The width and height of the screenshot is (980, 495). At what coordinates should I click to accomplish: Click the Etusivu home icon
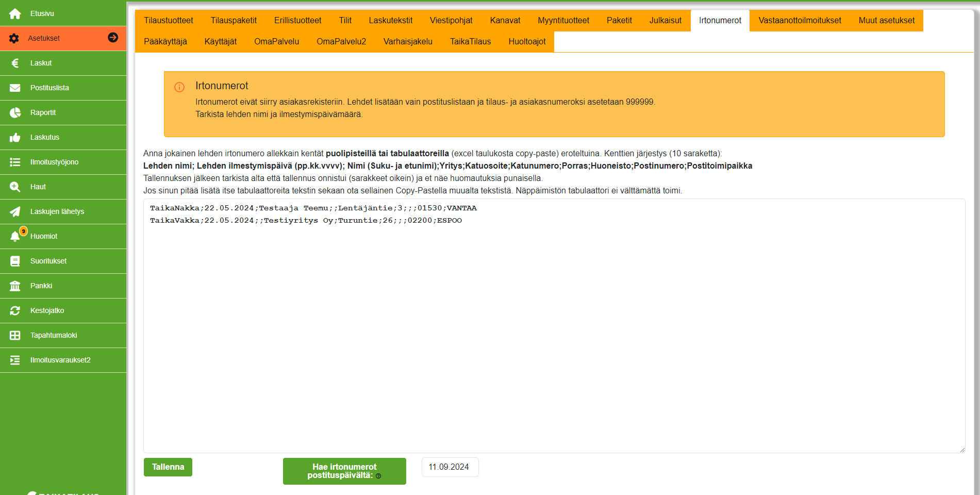pos(15,13)
